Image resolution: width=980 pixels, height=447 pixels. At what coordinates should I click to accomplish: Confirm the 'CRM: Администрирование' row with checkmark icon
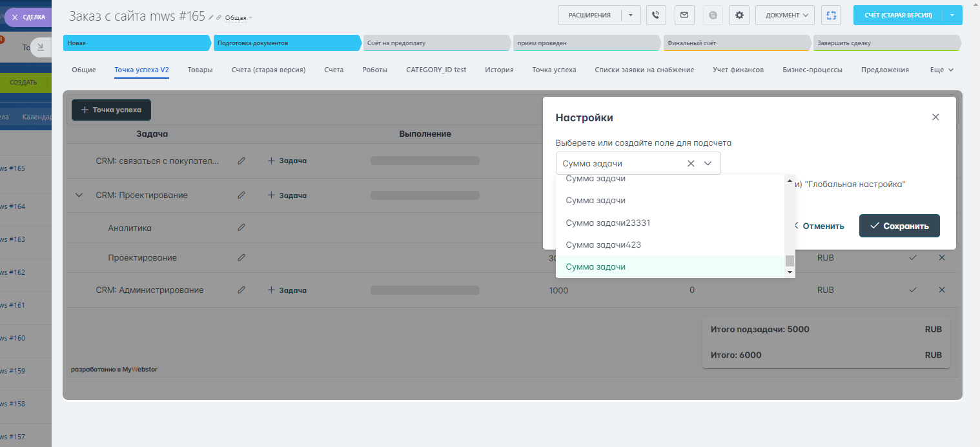pyautogui.click(x=913, y=290)
